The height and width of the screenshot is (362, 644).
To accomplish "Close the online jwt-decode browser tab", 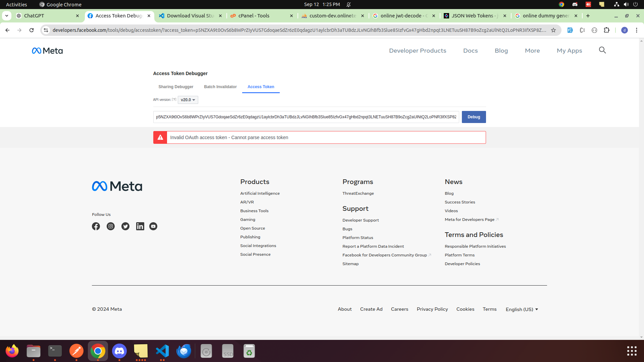I will click(434, 16).
